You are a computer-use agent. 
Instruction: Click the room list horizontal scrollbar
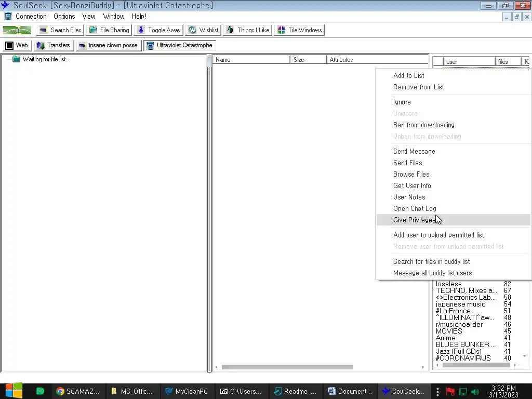tap(476, 365)
